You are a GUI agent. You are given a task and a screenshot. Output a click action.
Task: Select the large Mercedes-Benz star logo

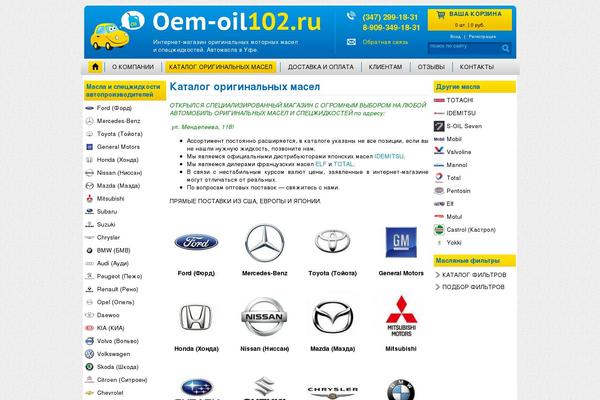pyautogui.click(x=264, y=243)
